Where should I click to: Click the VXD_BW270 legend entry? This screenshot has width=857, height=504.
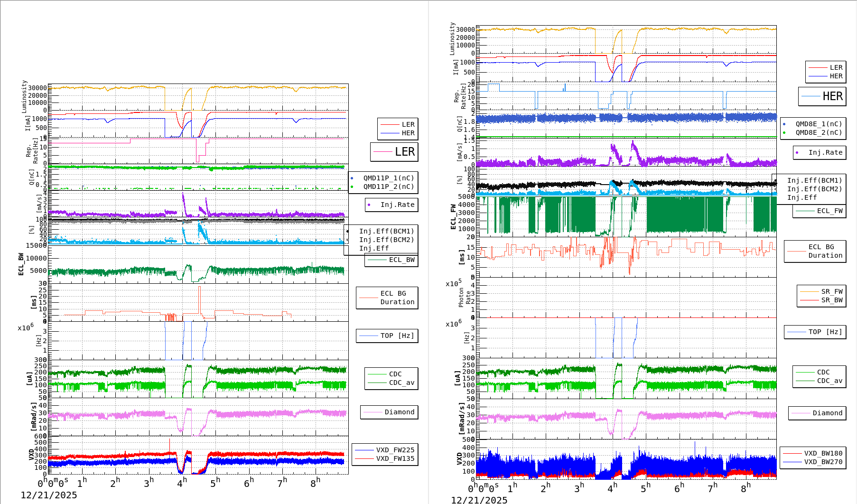(813, 462)
